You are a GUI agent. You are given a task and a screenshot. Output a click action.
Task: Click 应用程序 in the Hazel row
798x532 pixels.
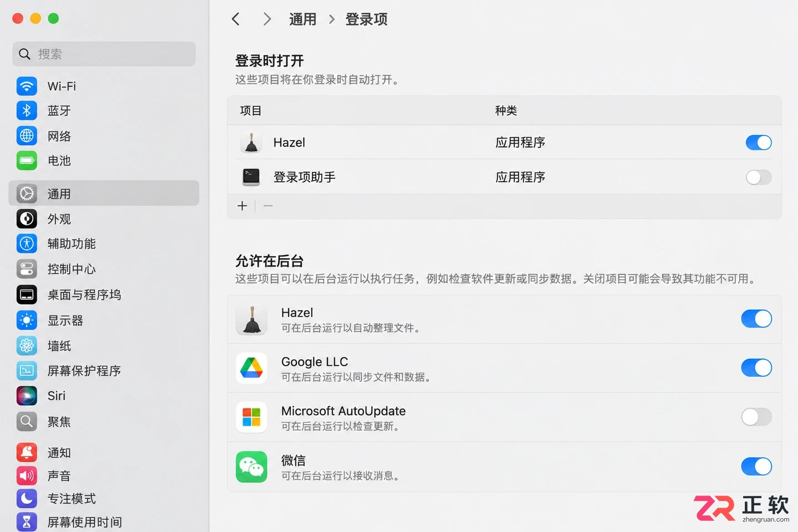tap(520, 142)
